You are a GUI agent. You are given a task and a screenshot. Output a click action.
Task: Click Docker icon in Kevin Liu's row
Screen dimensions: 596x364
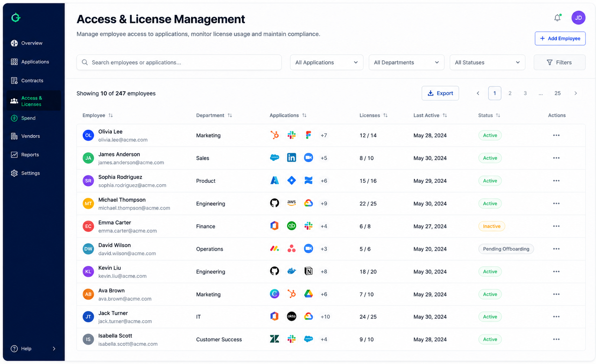[292, 271]
